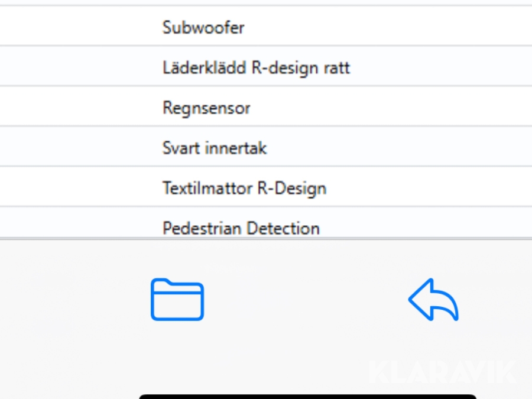Screen dimensions: 532x399
Task: Click the empty toolbar space between folder and reply icons
Action: 304,299
